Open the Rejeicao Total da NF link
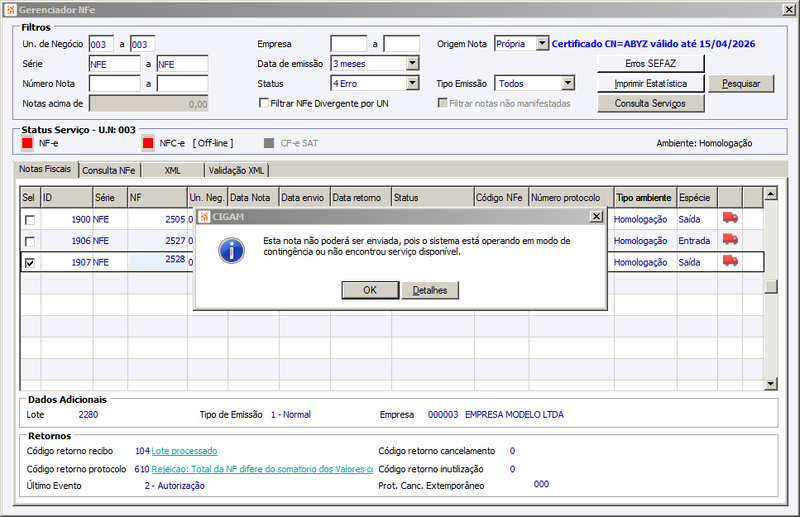Image resolution: width=800 pixels, height=517 pixels. tap(262, 469)
